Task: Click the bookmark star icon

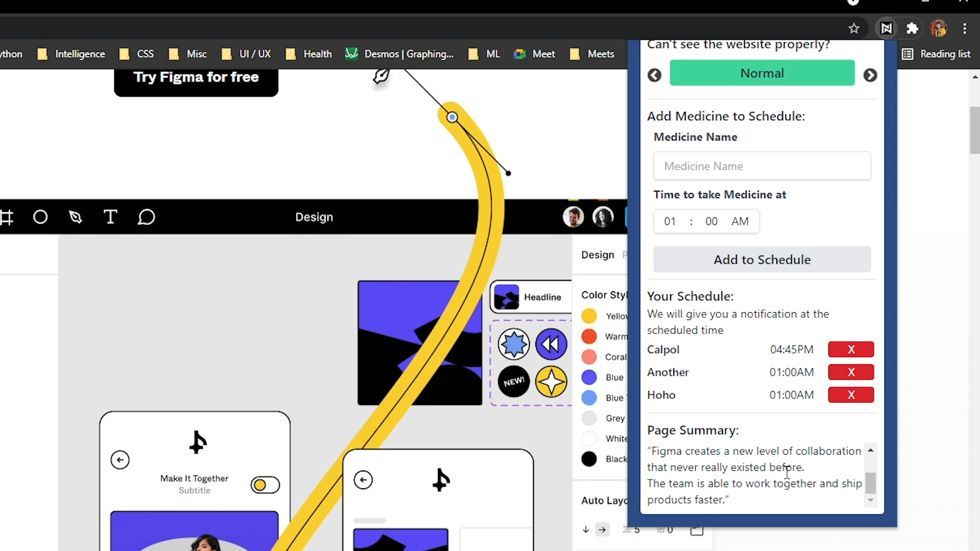Action: [x=854, y=29]
